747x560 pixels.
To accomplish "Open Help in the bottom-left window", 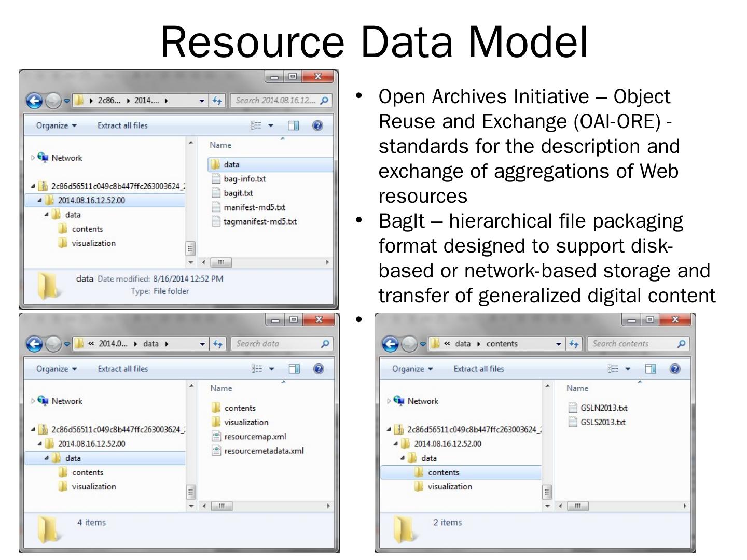I will coord(319,369).
